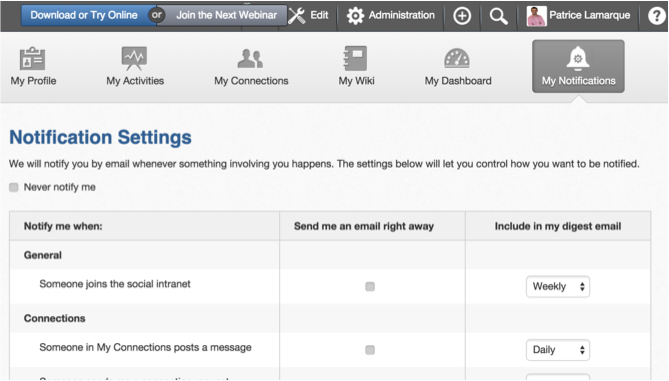Click Join the Next Webinar button

(226, 15)
